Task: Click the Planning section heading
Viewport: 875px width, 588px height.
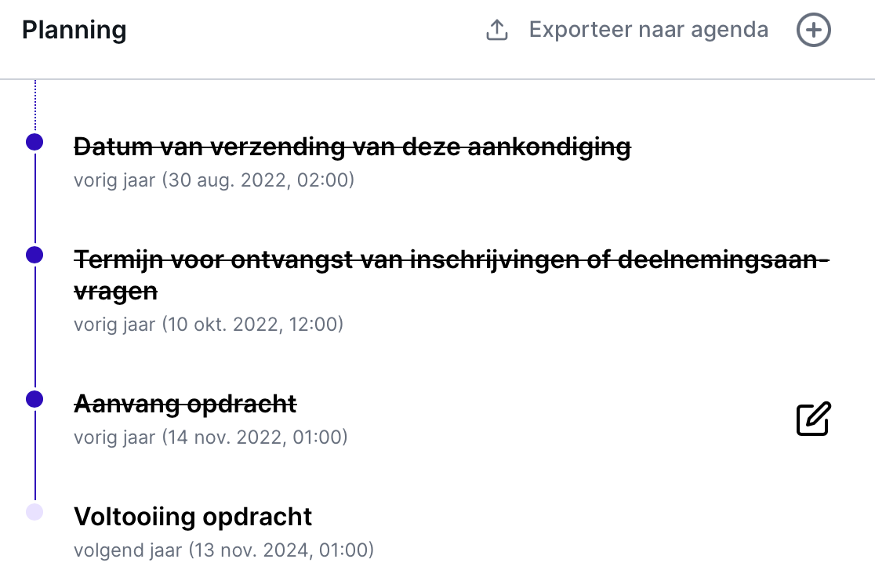Action: click(74, 30)
